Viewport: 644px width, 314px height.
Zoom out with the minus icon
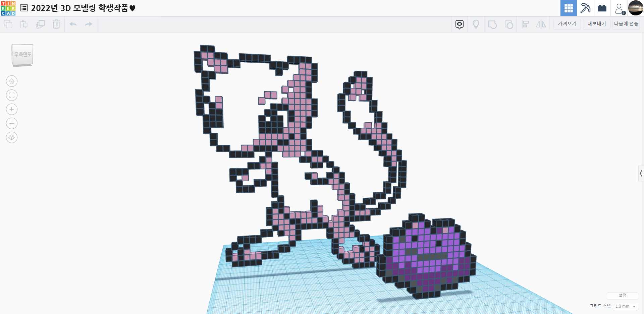pyautogui.click(x=12, y=123)
